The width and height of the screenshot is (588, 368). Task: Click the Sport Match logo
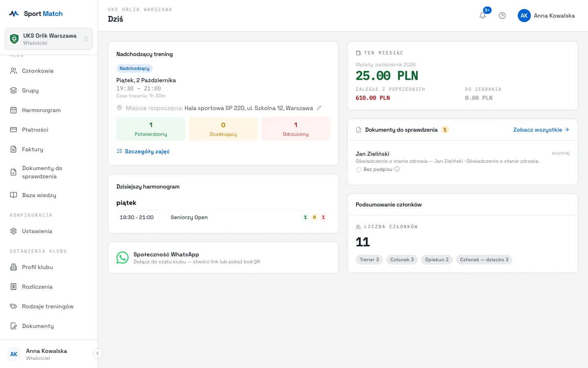click(36, 13)
